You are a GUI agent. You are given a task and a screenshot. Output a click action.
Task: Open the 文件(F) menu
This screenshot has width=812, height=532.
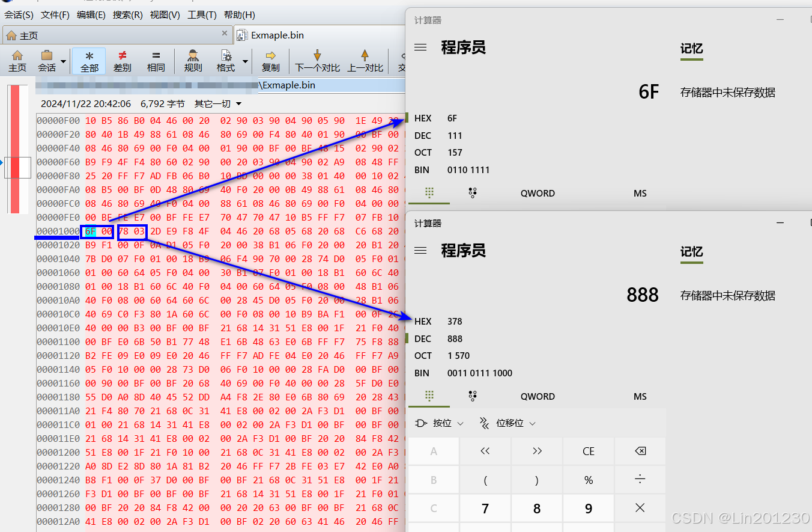[x=55, y=14]
